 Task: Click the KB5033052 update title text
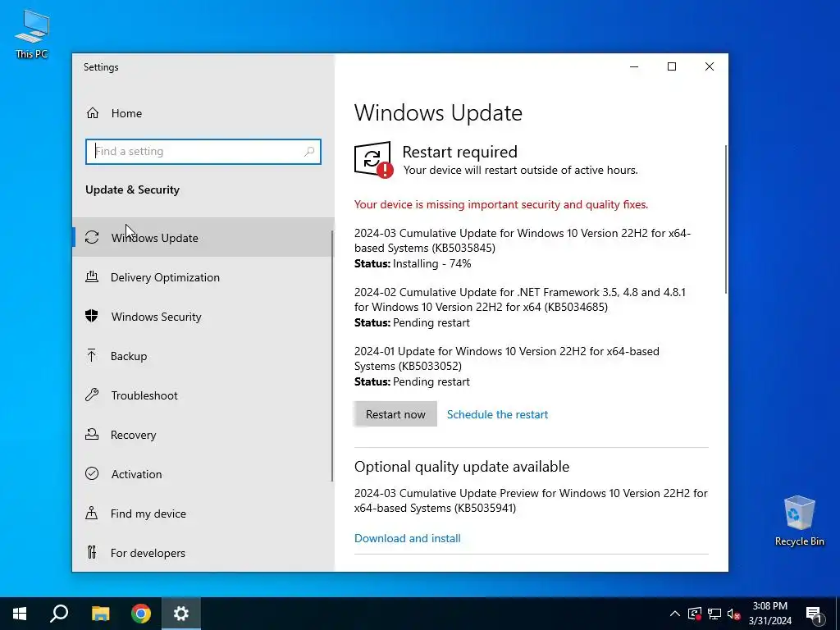pyautogui.click(x=507, y=358)
